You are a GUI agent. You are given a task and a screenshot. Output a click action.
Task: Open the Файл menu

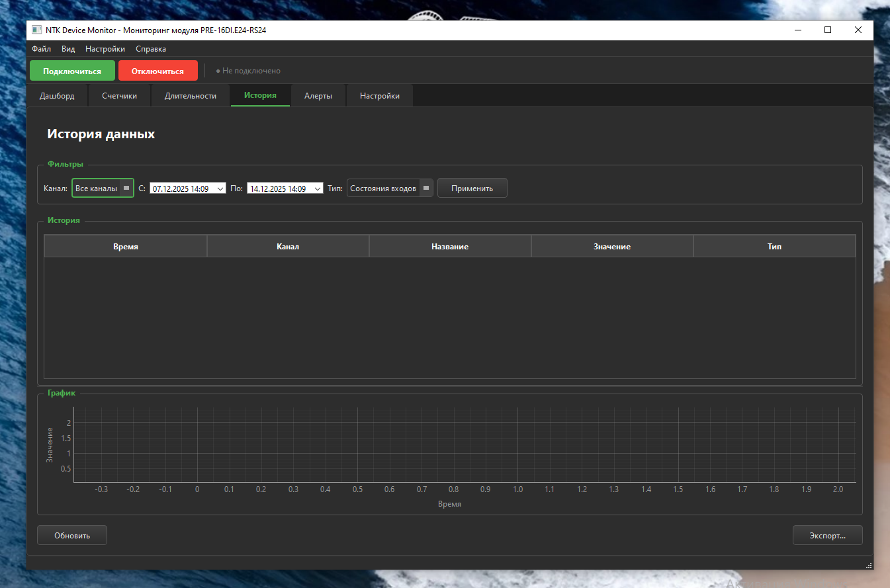click(x=41, y=49)
